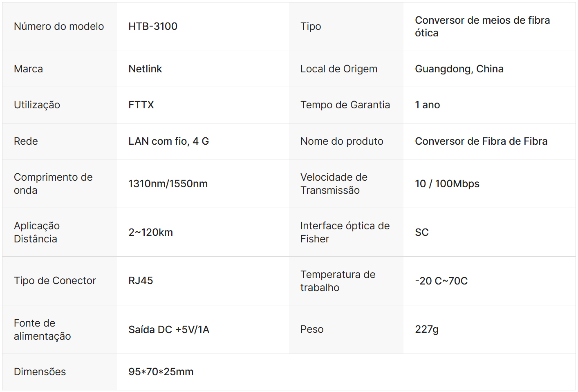Screen dimensions: 578x392
Task: Click the "Saída DC +5V/1A" value
Action: 169,330
